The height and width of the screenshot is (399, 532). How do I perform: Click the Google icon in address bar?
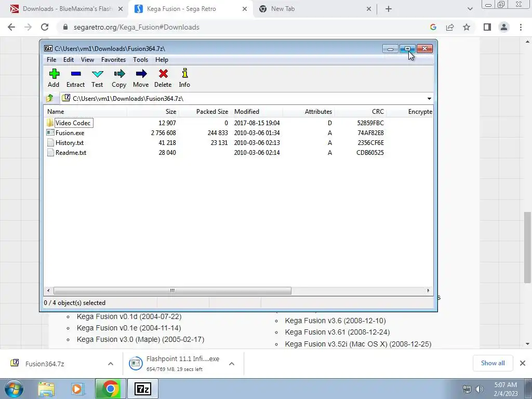coord(433,27)
